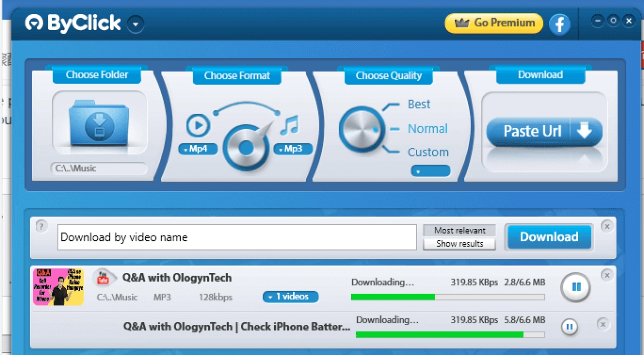Choose Normal quality option
The image size is (644, 355).
428,129
